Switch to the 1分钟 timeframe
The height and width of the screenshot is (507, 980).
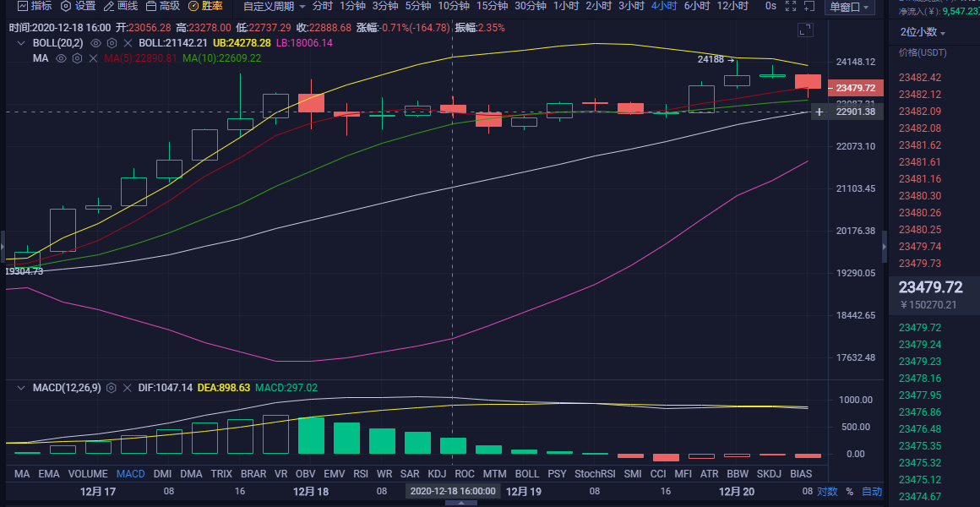[x=352, y=6]
